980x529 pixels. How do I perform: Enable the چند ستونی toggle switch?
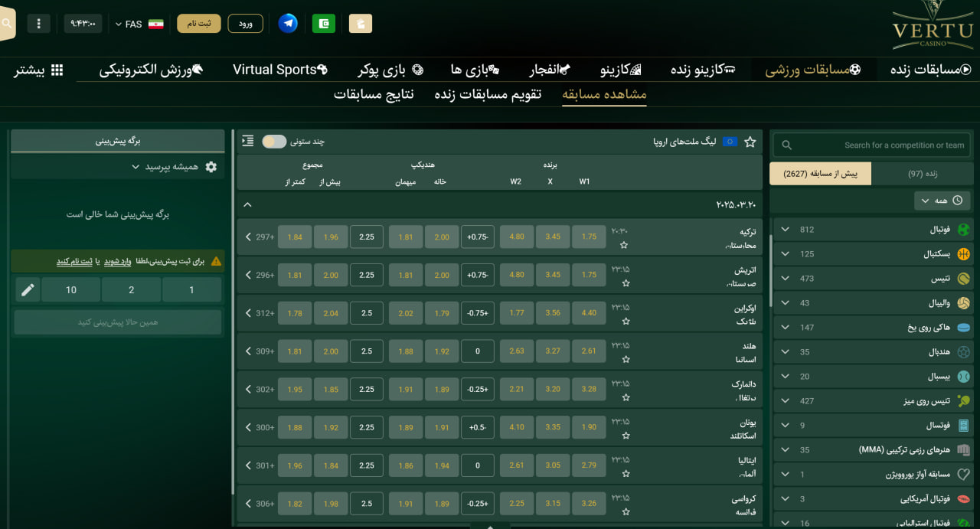click(274, 141)
